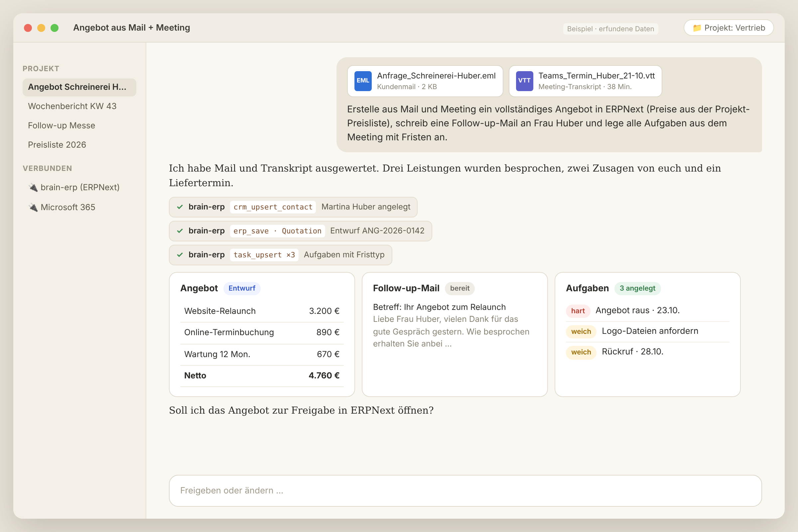Expand the task_upsert ×3 tool call
Viewport: 798px width, 532px height.
click(x=280, y=255)
